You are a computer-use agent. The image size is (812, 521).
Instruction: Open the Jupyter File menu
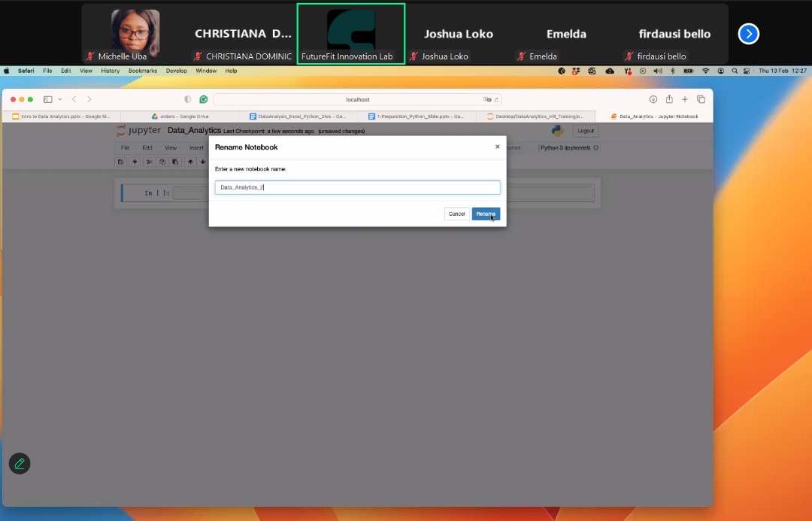[x=126, y=148]
